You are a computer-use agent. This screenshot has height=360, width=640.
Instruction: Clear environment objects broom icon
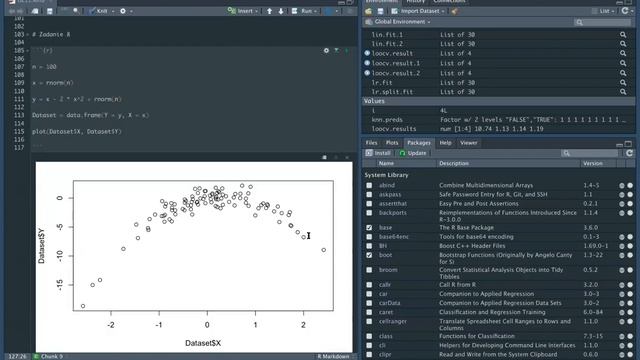tap(454, 11)
